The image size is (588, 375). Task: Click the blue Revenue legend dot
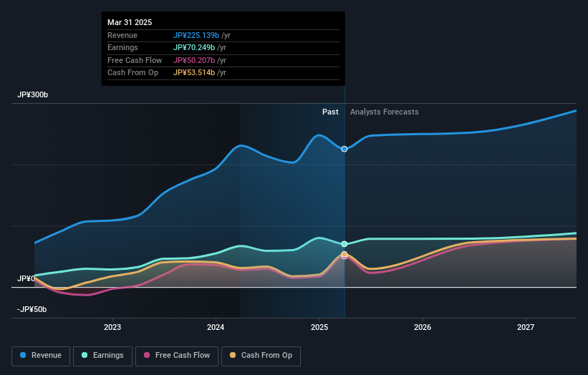23,355
